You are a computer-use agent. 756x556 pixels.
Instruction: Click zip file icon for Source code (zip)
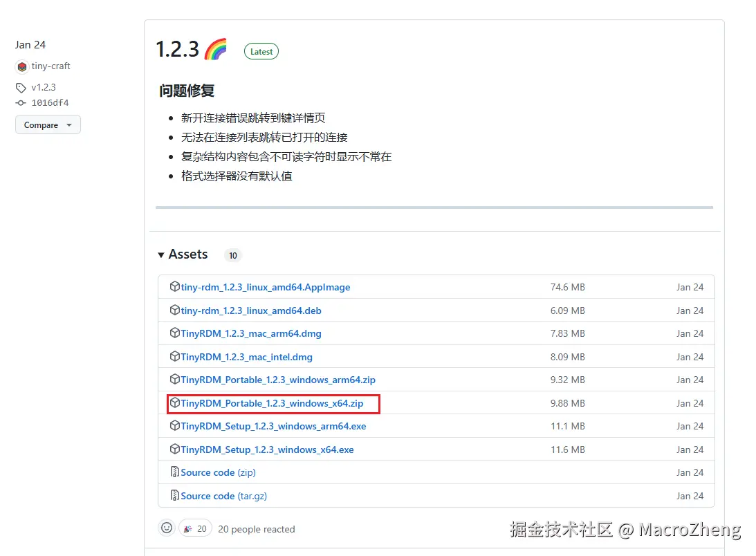click(174, 472)
